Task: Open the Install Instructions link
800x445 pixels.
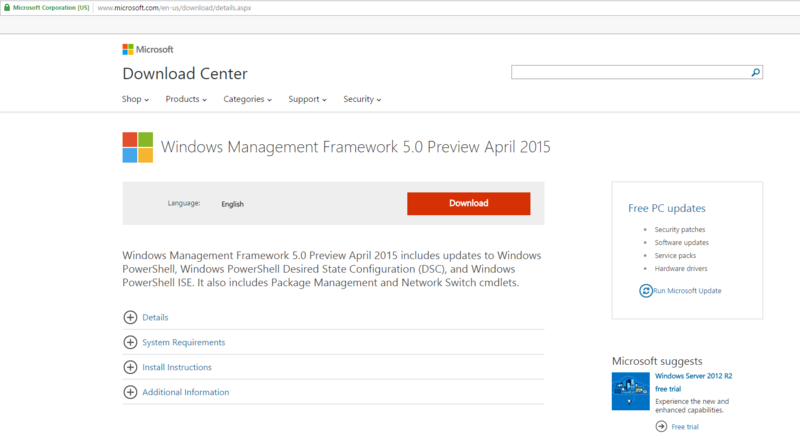Action: click(x=177, y=367)
